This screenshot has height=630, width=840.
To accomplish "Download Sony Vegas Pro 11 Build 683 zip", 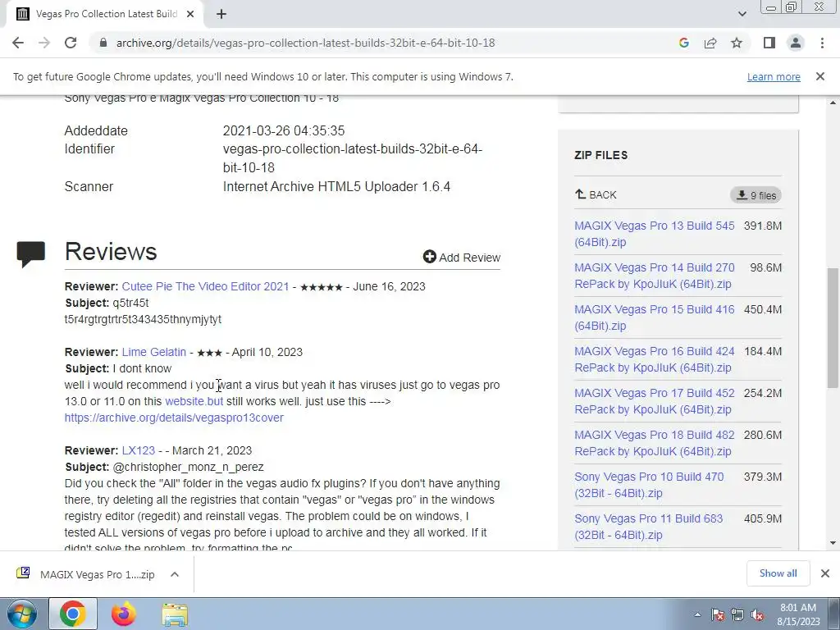I will tap(649, 526).
